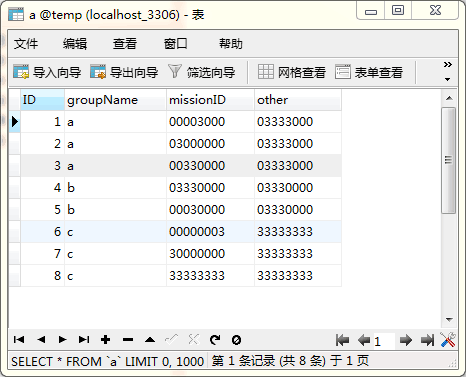466x377 pixels.
Task: Switch to Form View (表单查看)
Action: pos(369,72)
